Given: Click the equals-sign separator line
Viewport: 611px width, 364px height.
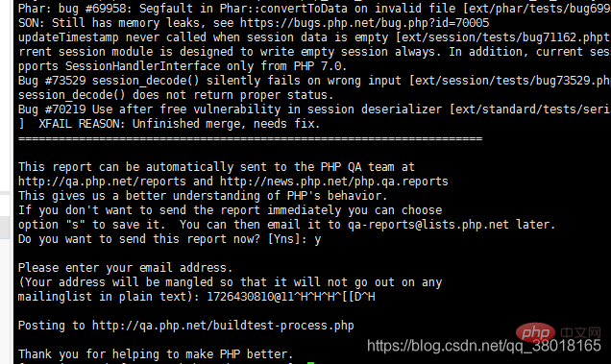Looking at the screenshot, I should [x=250, y=138].
